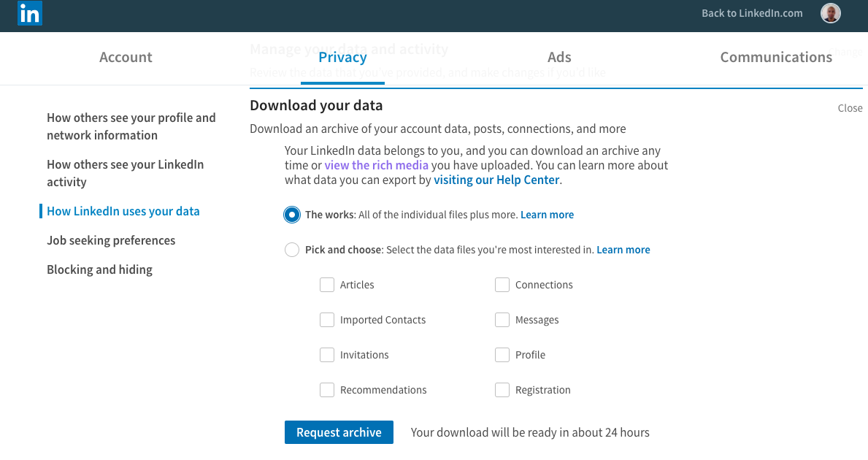
Task: Open "Blocking and hiding" sidebar section
Action: point(99,269)
